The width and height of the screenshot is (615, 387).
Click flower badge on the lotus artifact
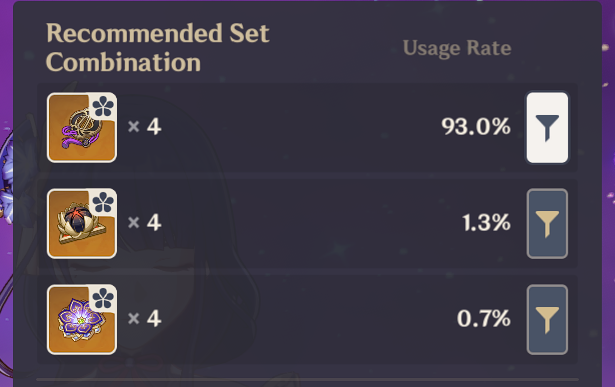pos(103,202)
